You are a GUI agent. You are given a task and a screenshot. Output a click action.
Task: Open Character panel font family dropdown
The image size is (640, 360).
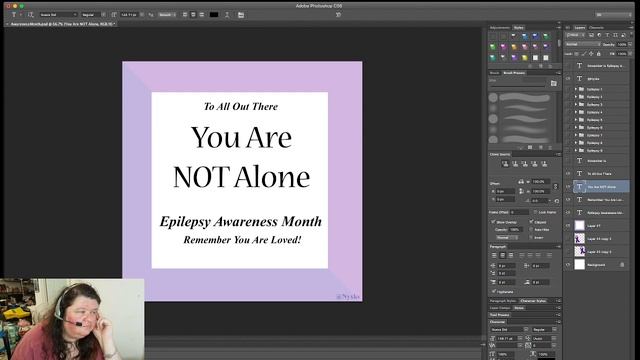coord(509,329)
